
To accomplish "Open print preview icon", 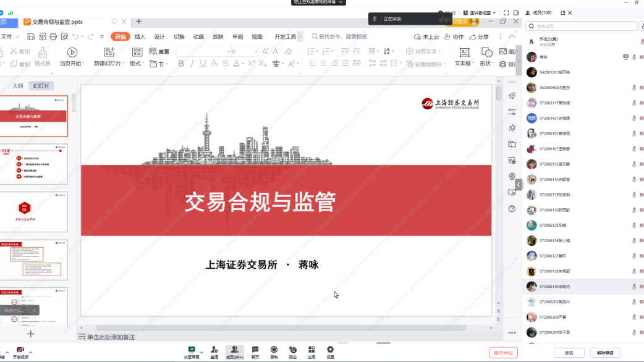I will (x=64, y=36).
